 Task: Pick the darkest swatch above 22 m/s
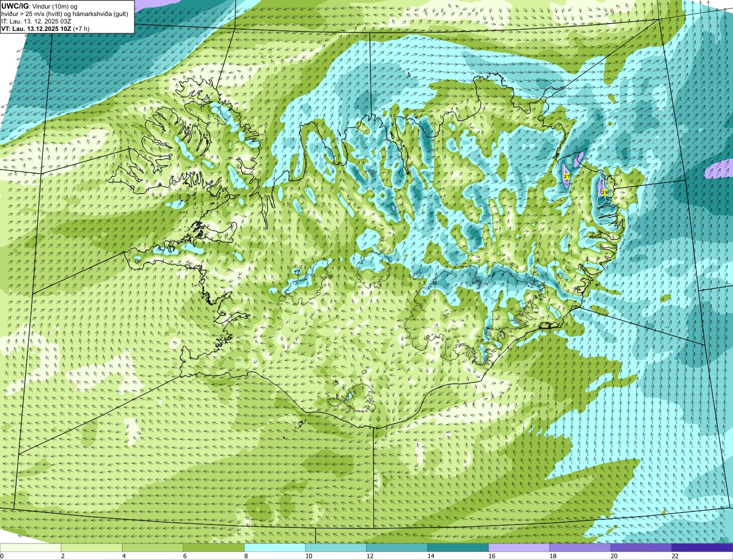[703, 547]
